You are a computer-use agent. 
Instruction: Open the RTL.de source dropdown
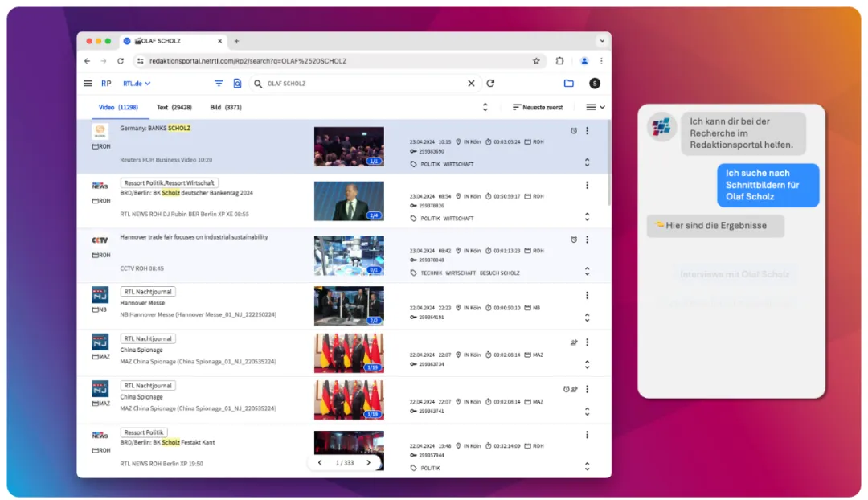click(137, 84)
